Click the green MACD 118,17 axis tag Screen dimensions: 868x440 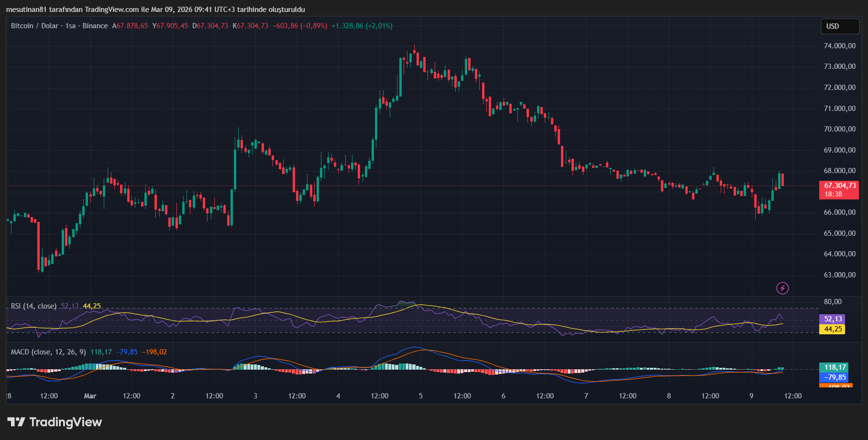click(834, 367)
